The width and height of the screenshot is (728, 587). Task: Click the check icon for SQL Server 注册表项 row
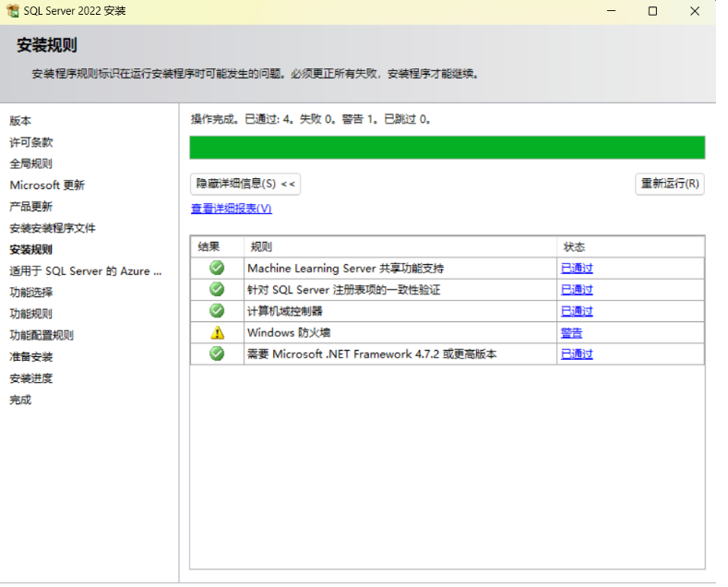pos(217,289)
